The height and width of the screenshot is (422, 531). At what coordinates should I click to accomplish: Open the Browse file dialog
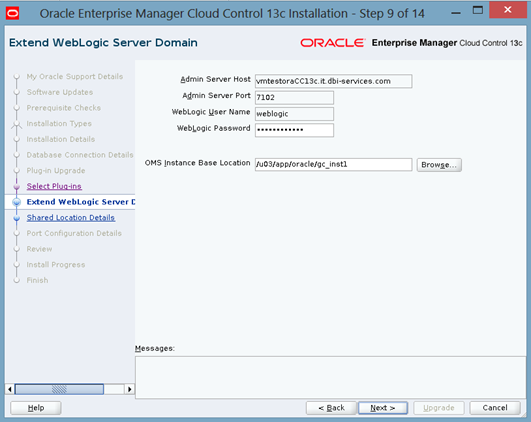439,165
